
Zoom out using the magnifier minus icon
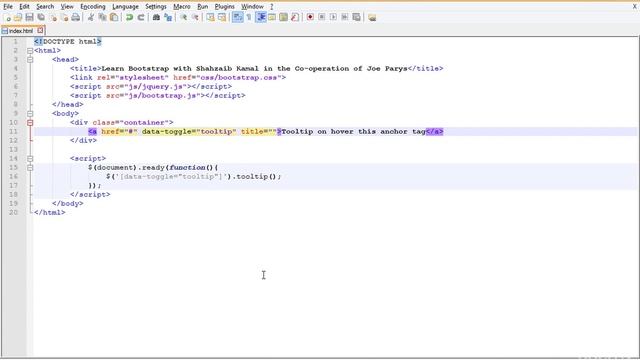(x=195, y=18)
